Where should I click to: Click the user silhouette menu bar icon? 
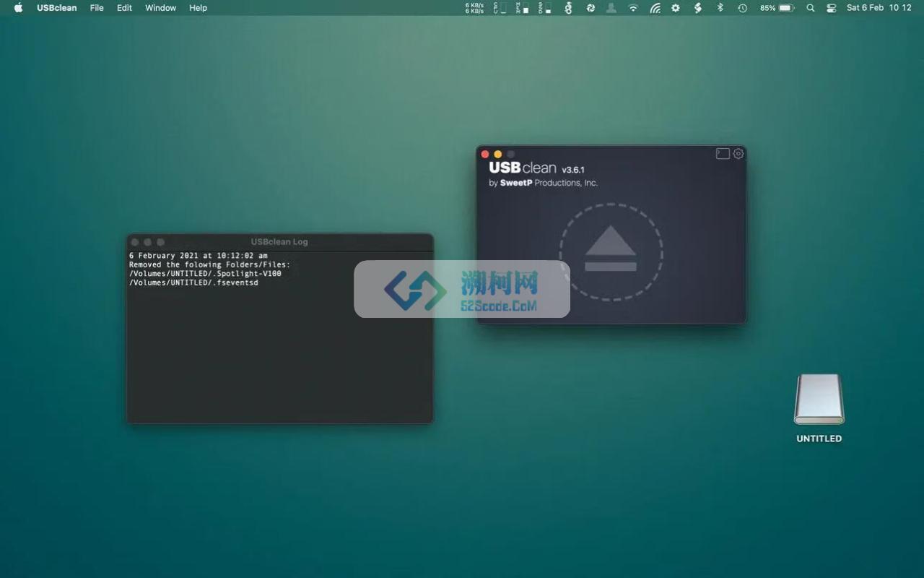611,8
